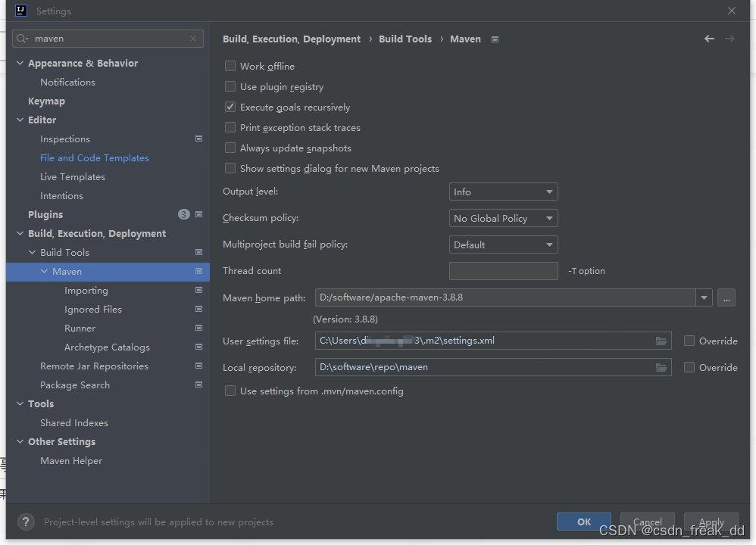This screenshot has height=545, width=756.
Task: Collapse Other Settings section
Action: point(20,441)
